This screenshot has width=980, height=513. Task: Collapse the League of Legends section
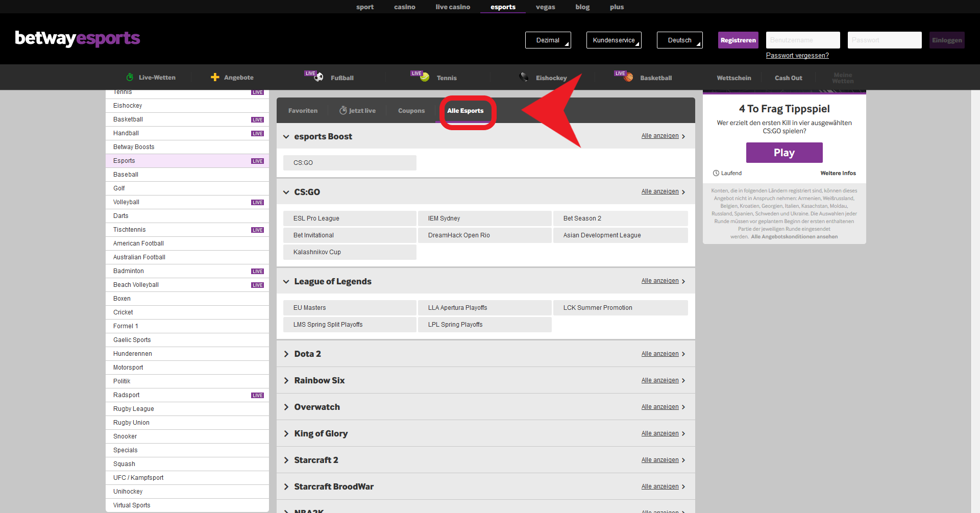[x=286, y=281]
